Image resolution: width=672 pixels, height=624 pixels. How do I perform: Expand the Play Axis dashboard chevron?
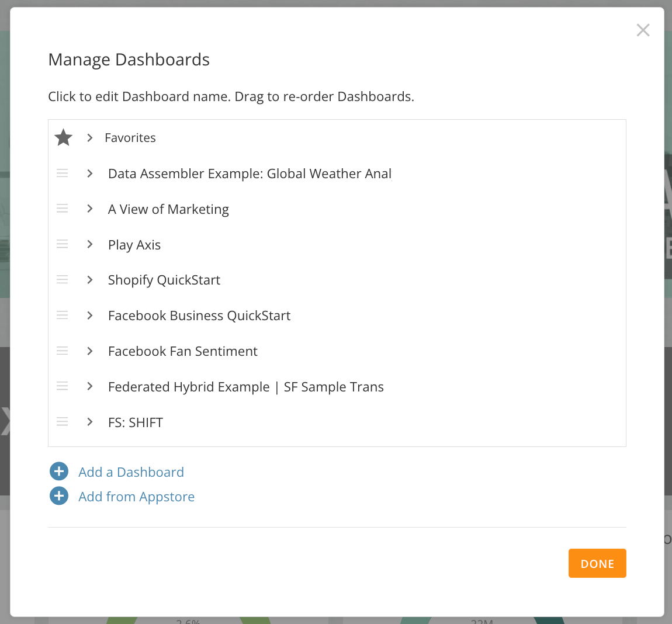(x=89, y=244)
